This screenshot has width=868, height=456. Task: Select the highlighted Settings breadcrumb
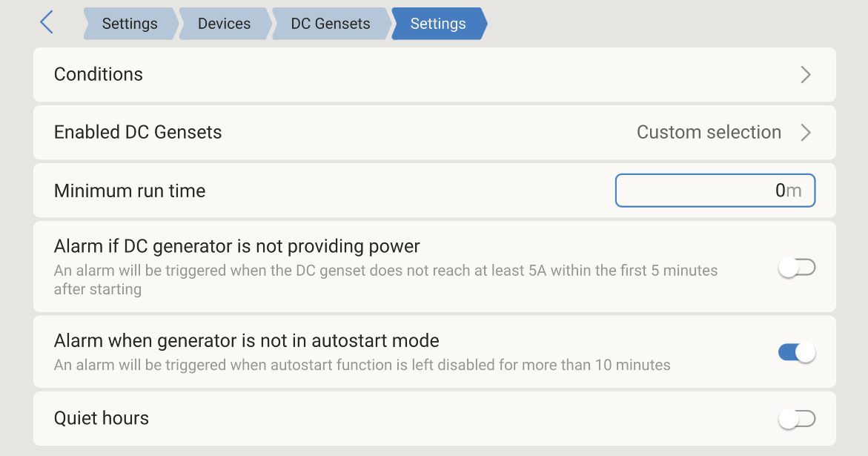click(x=439, y=24)
